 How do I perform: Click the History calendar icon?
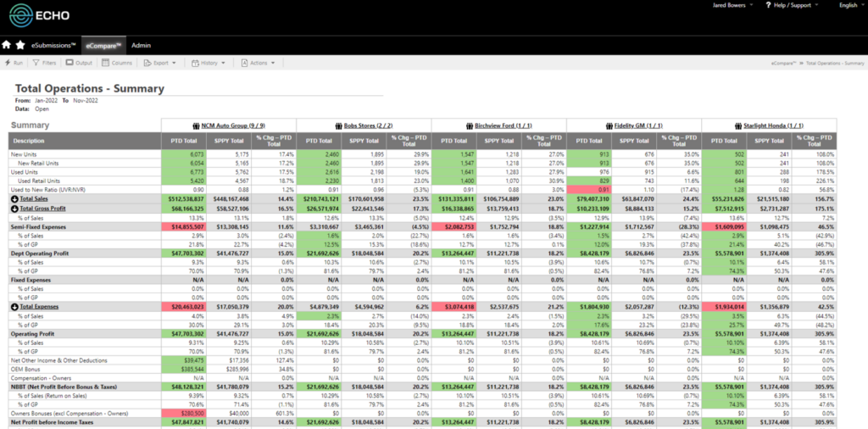196,63
